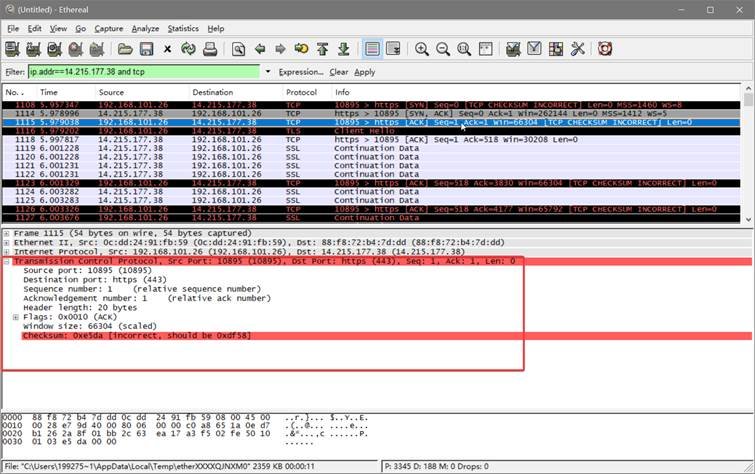Stop the running capture icon

(76, 49)
